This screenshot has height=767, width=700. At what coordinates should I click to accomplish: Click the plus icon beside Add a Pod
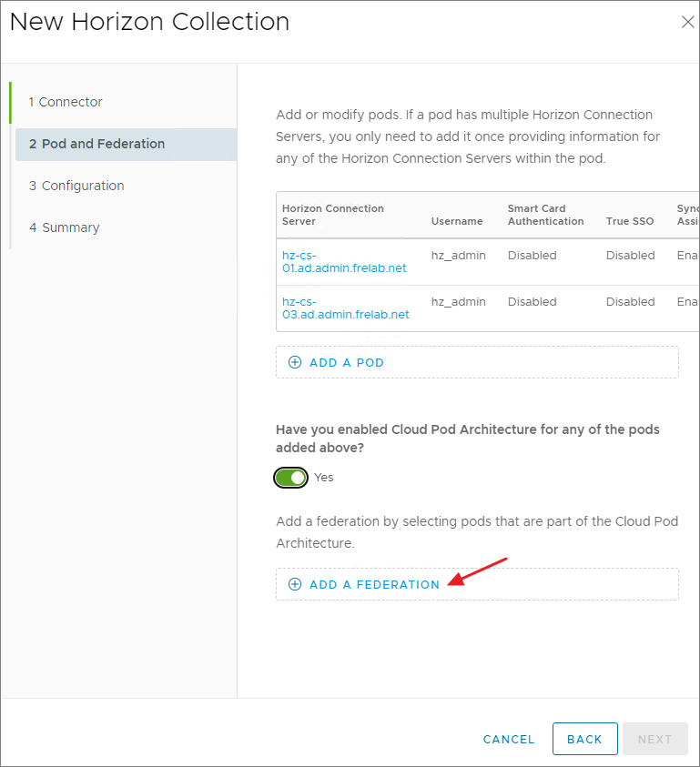pyautogui.click(x=295, y=362)
